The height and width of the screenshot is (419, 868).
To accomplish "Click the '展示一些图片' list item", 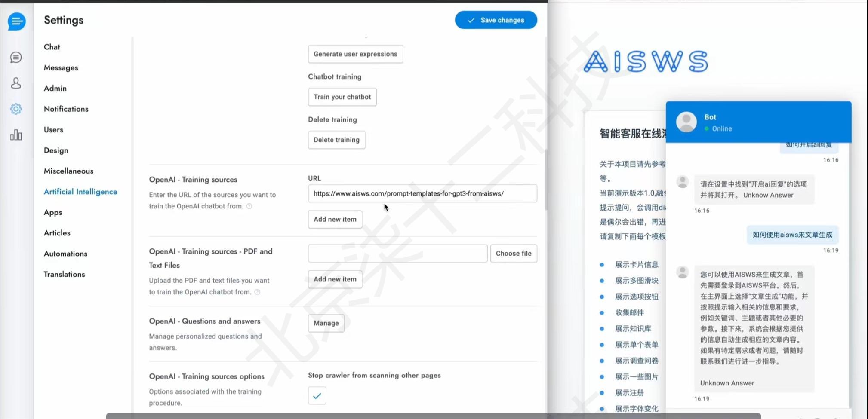I will [x=637, y=377].
